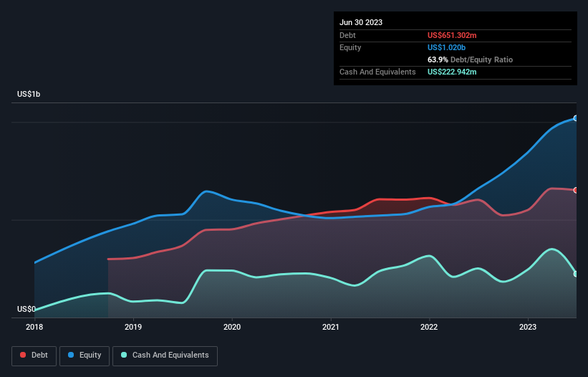
Task: Click the 2019 x-axis label
Action: click(133, 327)
